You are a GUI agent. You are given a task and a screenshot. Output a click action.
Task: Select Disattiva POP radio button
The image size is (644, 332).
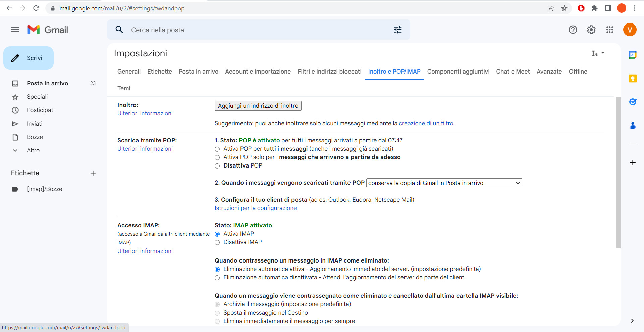(x=217, y=166)
